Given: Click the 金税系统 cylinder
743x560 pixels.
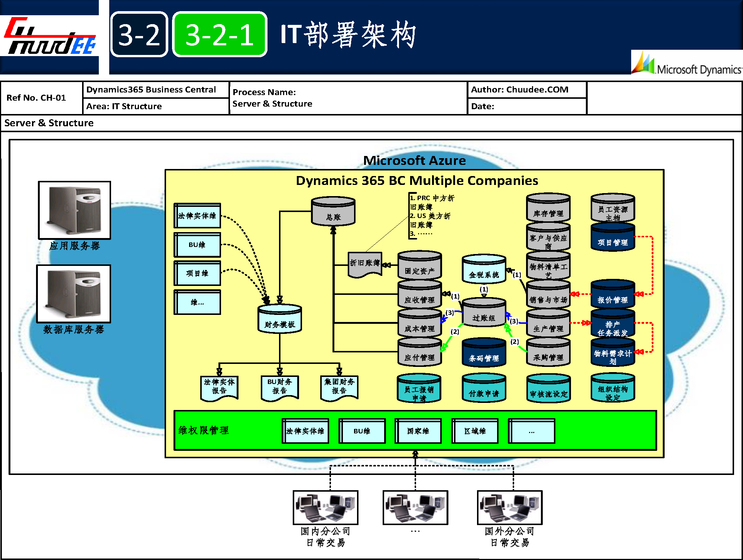Looking at the screenshot, I should (484, 270).
